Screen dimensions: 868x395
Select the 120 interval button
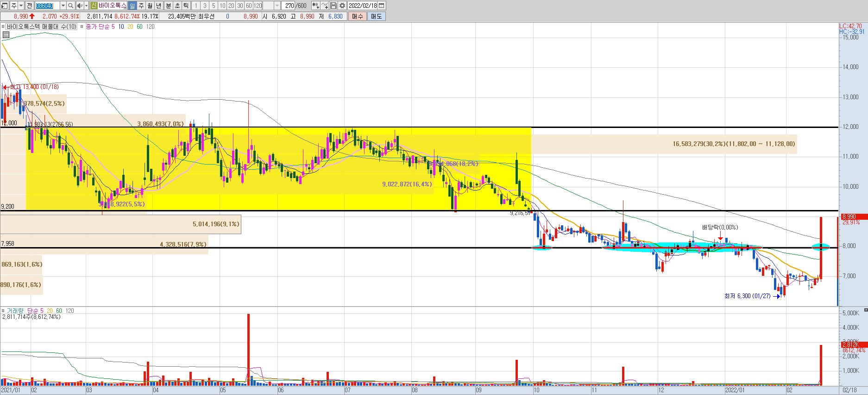tap(258, 6)
